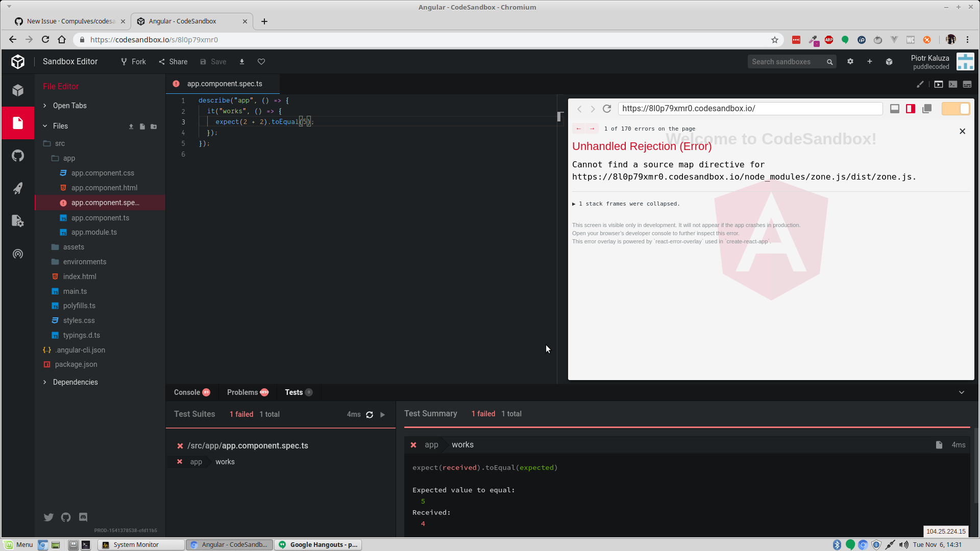
Task: Fork the current sandbox
Action: pyautogui.click(x=133, y=62)
